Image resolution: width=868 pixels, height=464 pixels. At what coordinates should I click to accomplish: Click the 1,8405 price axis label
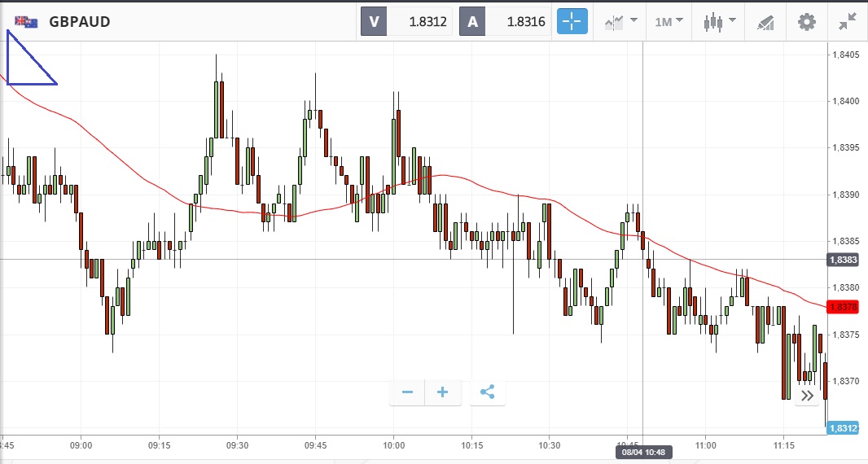pyautogui.click(x=844, y=55)
